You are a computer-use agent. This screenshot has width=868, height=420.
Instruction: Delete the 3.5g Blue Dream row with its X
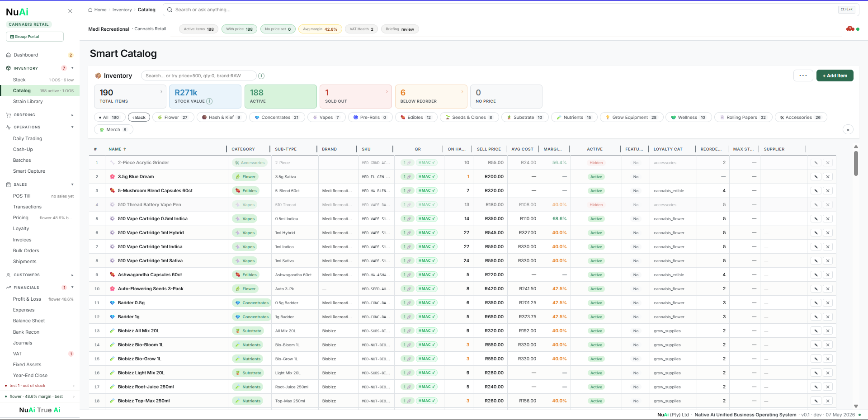(828, 177)
